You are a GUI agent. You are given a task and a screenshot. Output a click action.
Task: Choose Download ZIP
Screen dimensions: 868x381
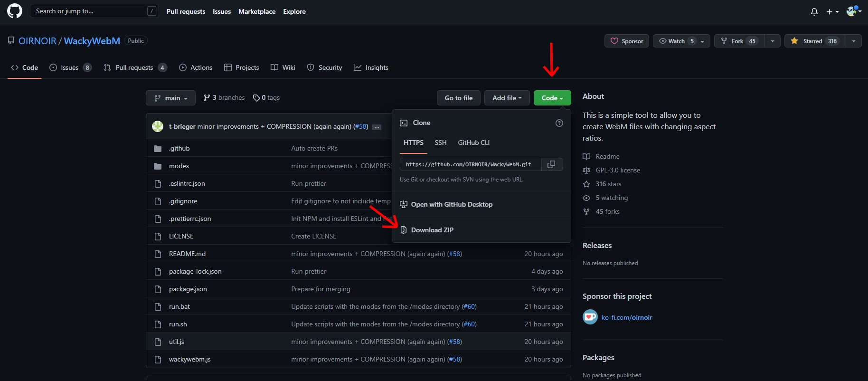click(x=481, y=230)
